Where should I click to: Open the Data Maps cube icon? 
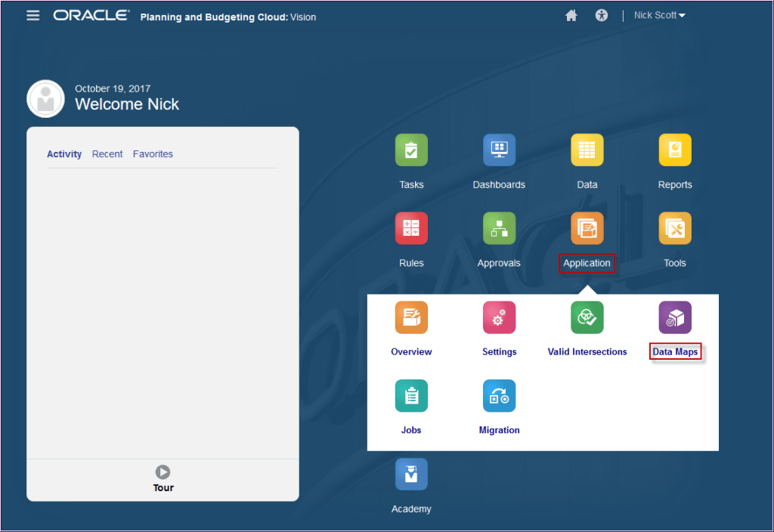[x=675, y=317]
